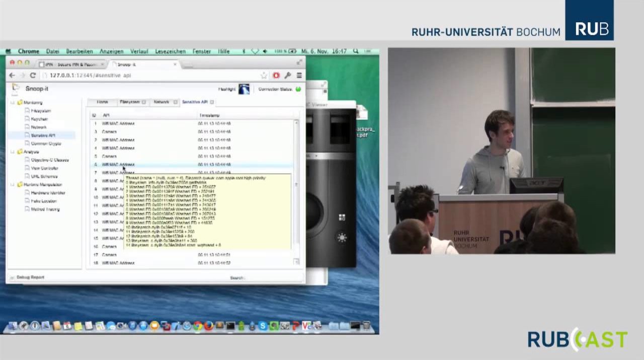Click the Flashlight icon in Snoop-it header
Screen dimensions: 644x360
click(x=244, y=89)
